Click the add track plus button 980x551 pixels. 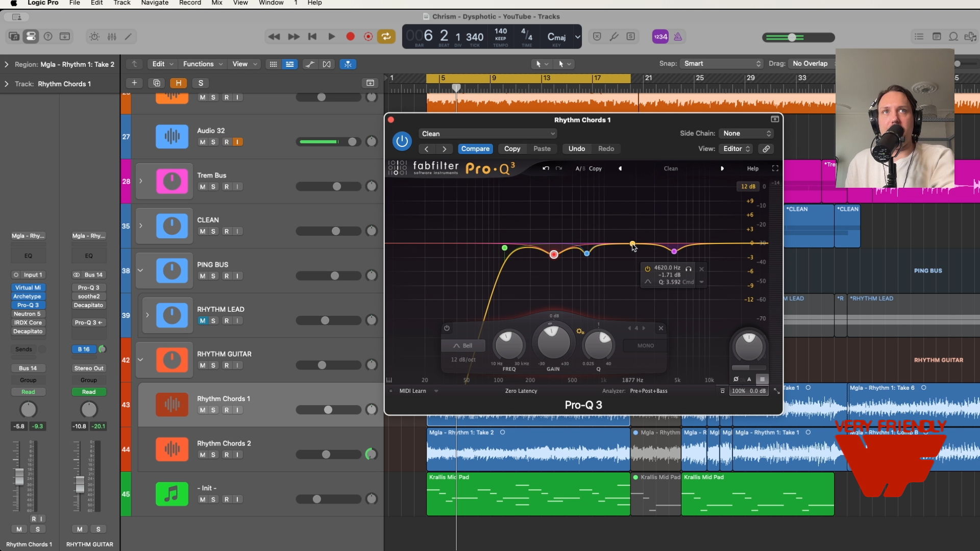tap(134, 83)
